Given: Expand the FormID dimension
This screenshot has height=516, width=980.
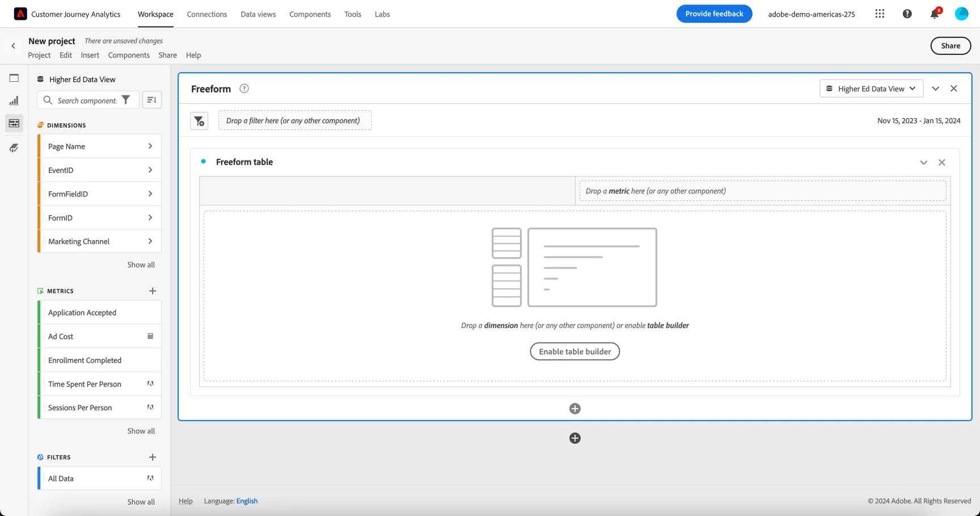Looking at the screenshot, I should pyautogui.click(x=150, y=218).
